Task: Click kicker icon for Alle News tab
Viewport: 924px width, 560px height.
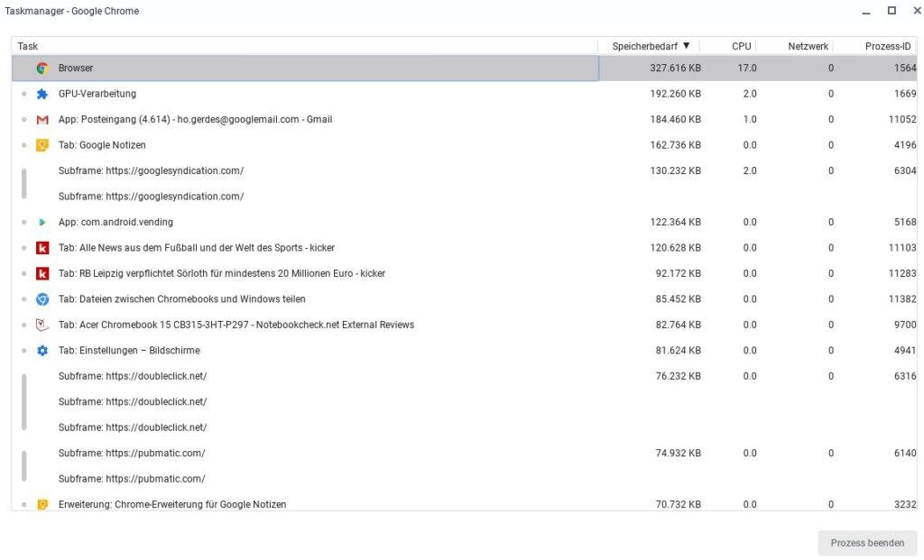Action: click(x=42, y=248)
